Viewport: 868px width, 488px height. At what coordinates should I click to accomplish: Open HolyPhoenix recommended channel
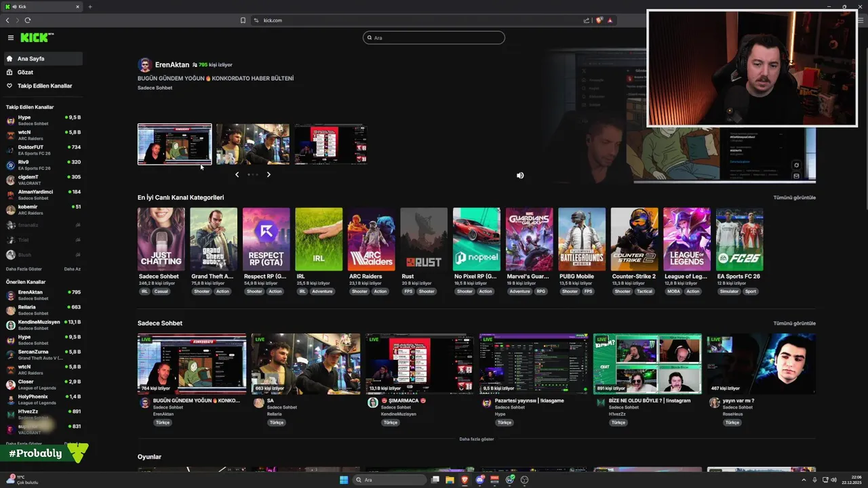coord(43,399)
